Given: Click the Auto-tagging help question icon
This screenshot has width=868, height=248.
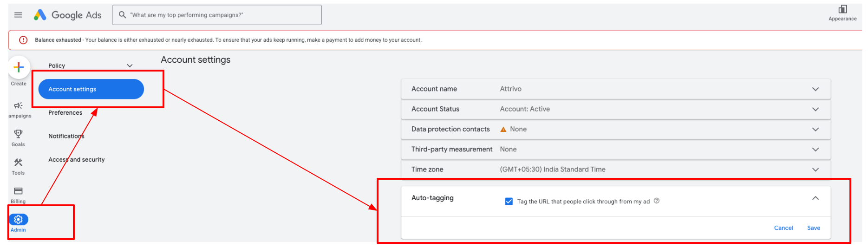Looking at the screenshot, I should (657, 201).
